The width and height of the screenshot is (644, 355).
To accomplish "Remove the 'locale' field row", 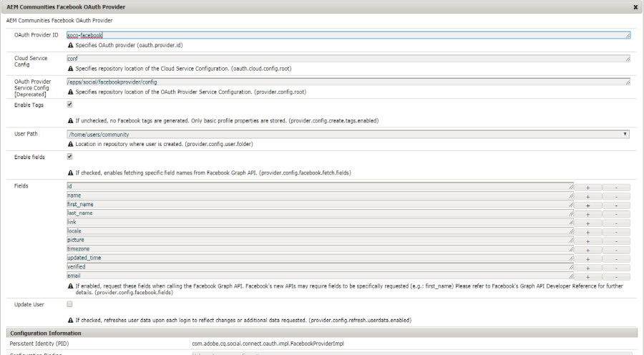I will 616,232.
